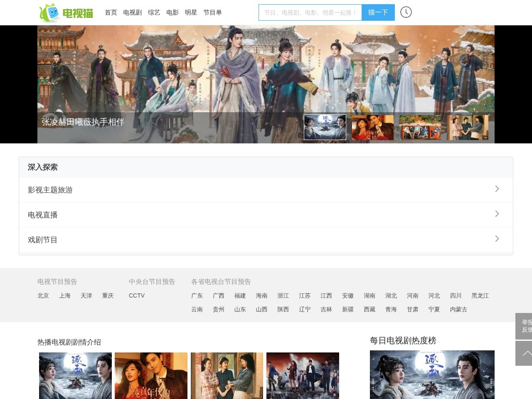The image size is (532, 399).
Task: Click the 内蒙古 province link
Action: pos(458,309)
